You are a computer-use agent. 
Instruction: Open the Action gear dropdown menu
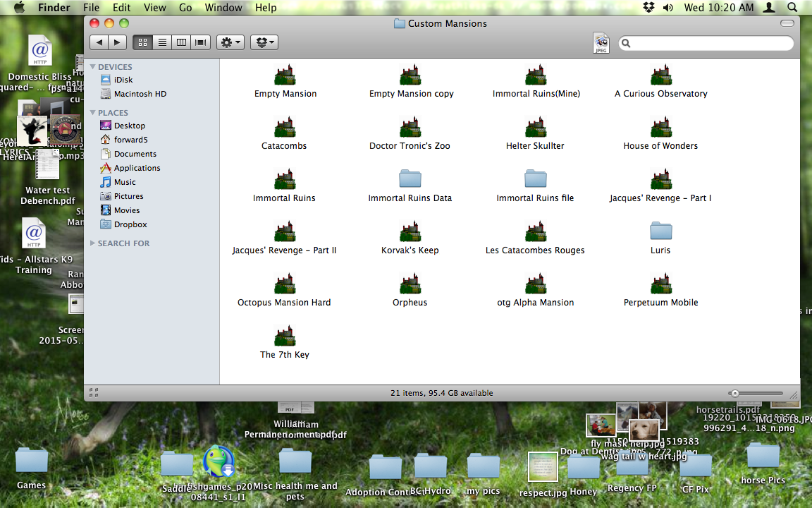click(x=230, y=42)
